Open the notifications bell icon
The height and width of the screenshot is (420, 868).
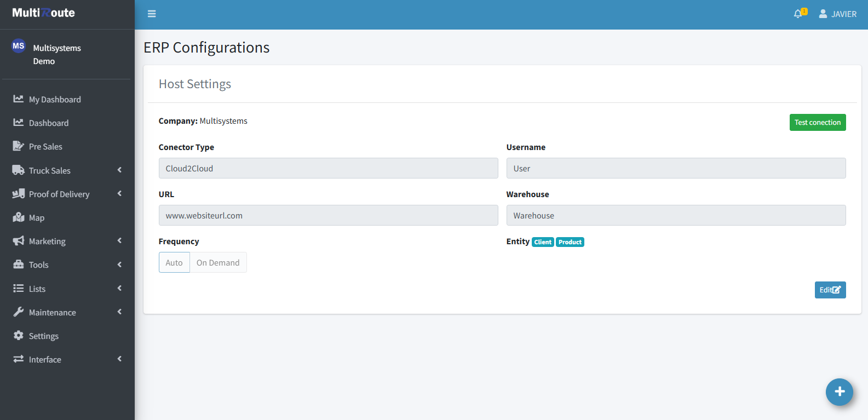click(x=798, y=14)
